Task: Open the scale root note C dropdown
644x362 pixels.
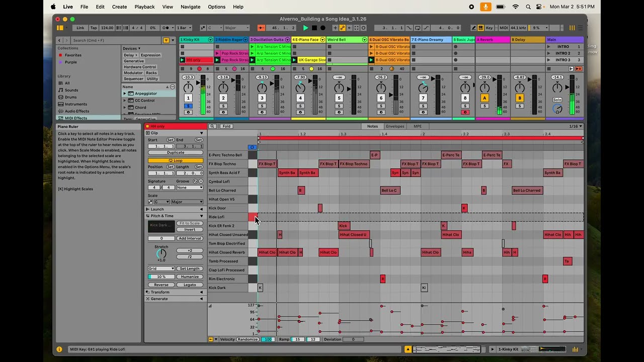Action: tap(162, 202)
